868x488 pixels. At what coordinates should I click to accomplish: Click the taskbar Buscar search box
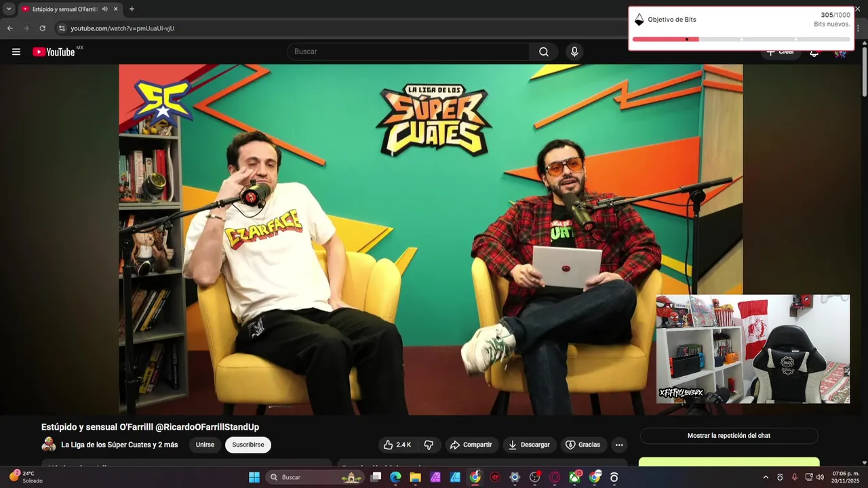click(x=315, y=477)
